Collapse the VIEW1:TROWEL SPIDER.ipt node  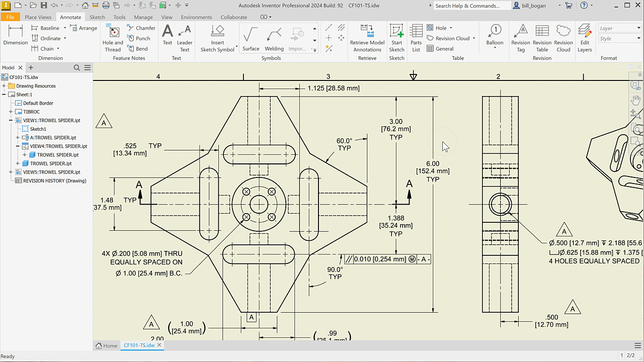[x=11, y=121]
